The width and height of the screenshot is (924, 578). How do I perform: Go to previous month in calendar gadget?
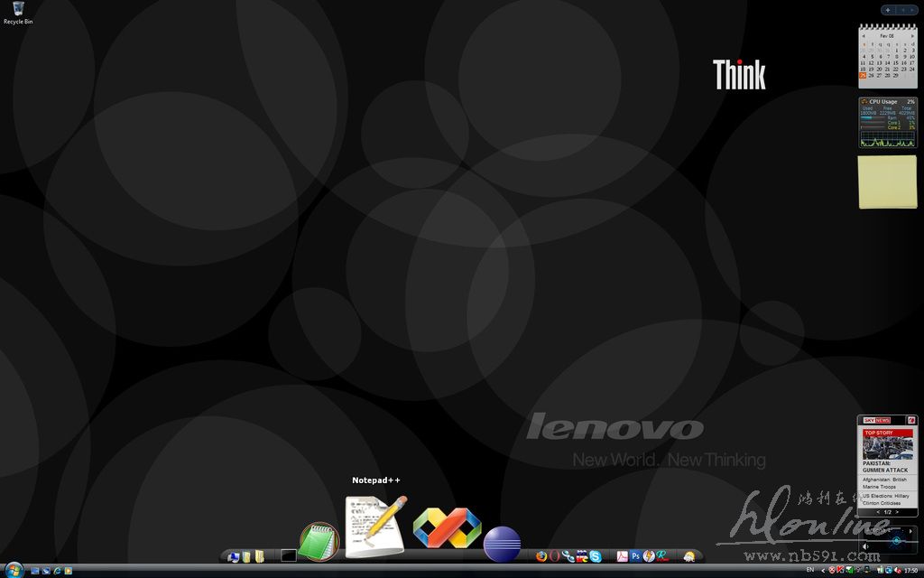(864, 36)
